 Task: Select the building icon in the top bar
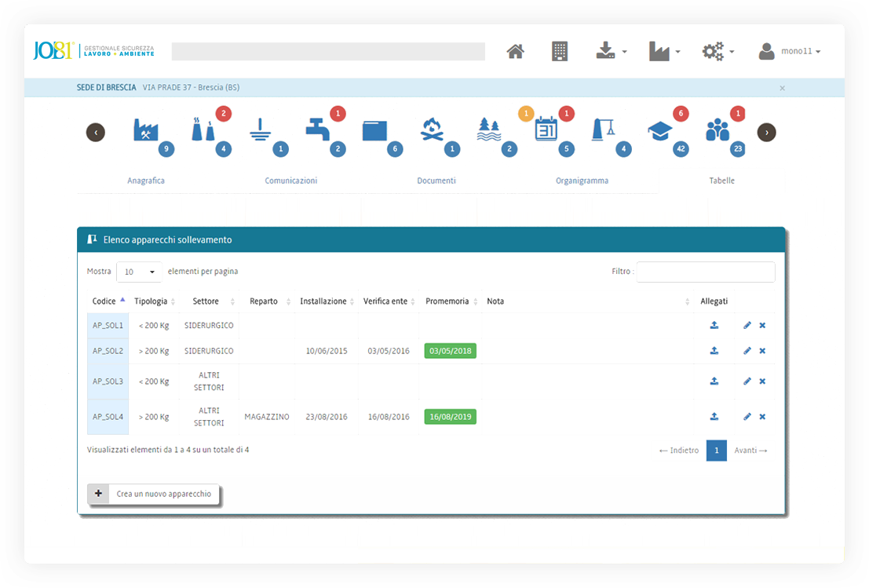pyautogui.click(x=558, y=49)
